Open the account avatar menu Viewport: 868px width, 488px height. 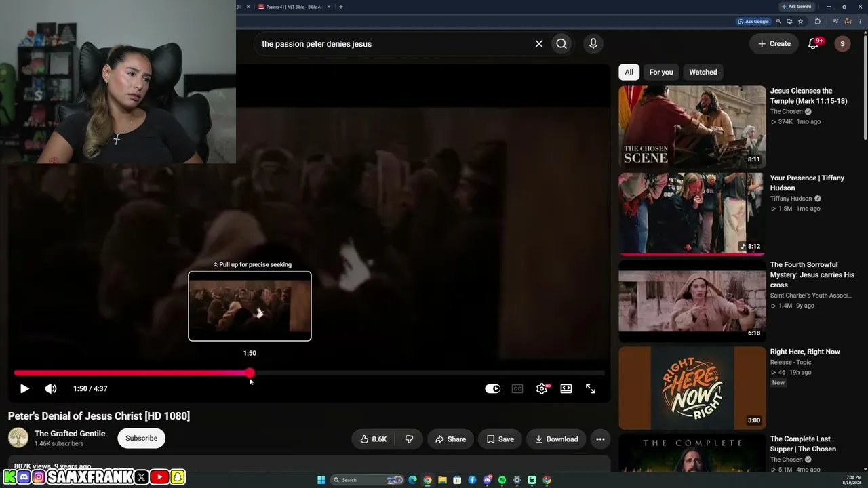click(842, 44)
